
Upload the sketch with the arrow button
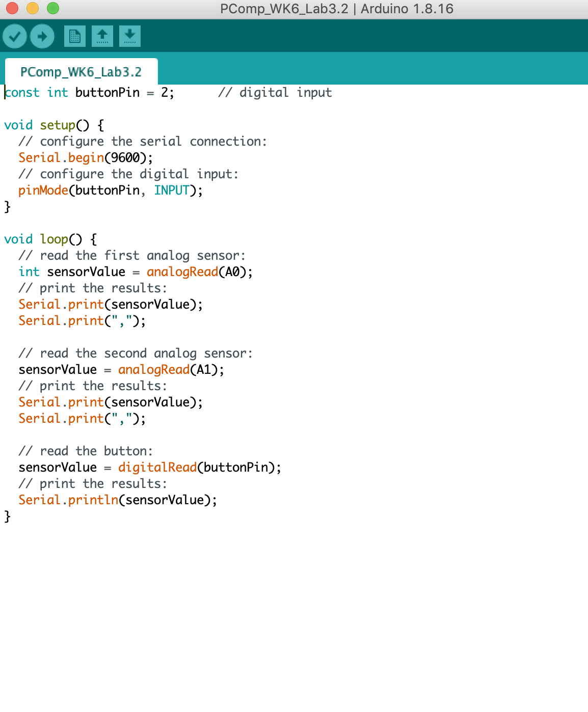[x=42, y=36]
